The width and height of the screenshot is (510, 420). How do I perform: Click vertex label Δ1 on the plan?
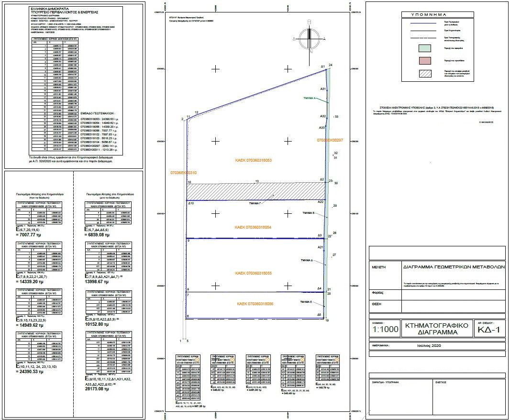(323, 66)
